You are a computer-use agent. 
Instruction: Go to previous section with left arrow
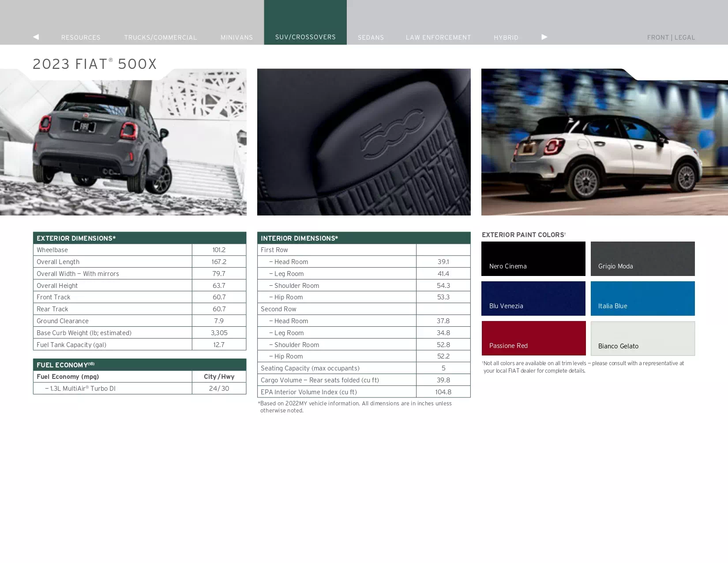click(36, 37)
